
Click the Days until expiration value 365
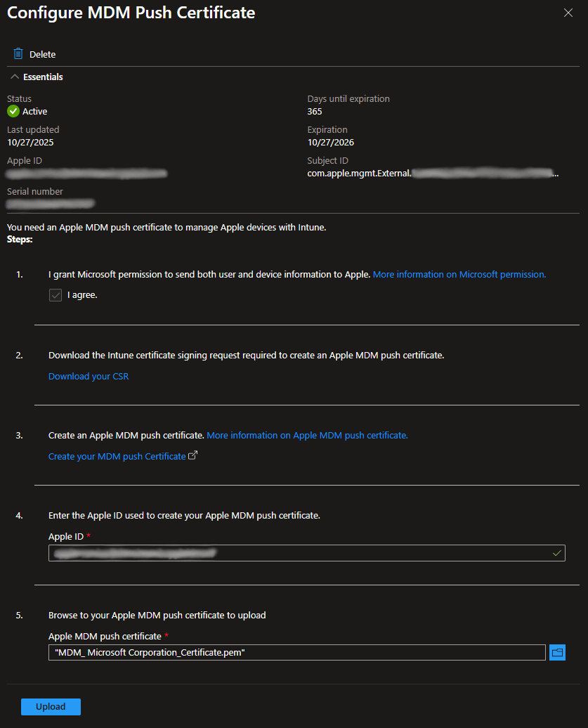[x=315, y=111]
